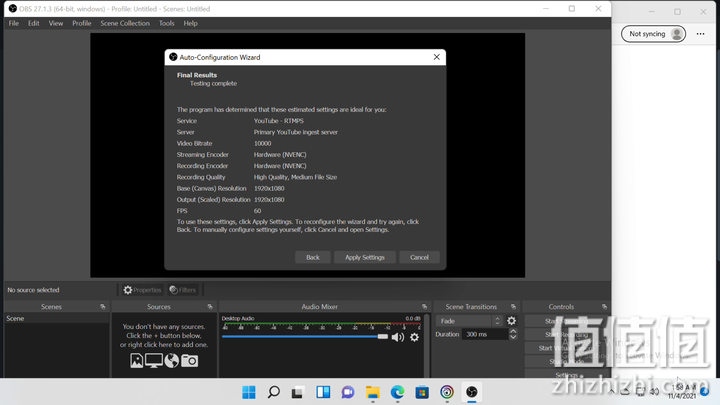
Task: Increase transition duration with up arrow
Action: (513, 332)
